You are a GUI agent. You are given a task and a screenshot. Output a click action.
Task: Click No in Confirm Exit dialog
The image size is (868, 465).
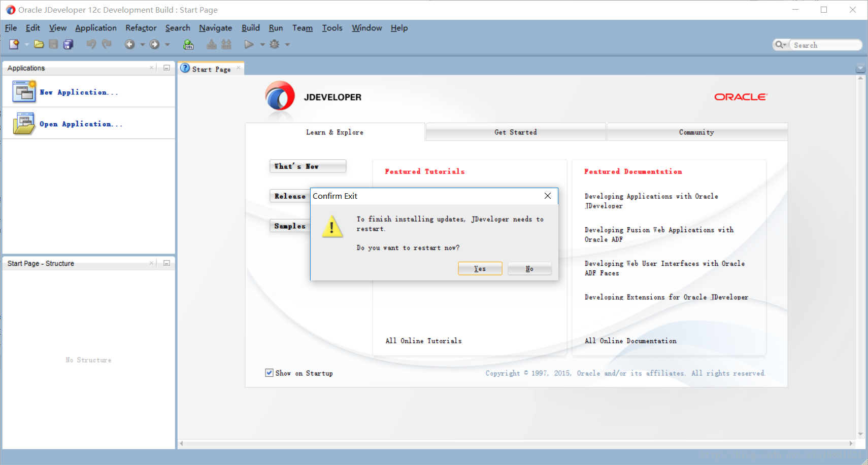529,269
